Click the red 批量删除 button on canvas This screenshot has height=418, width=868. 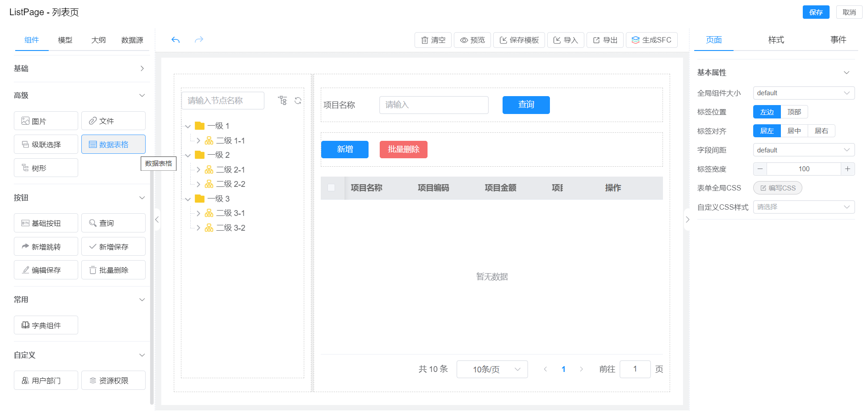[x=403, y=149]
